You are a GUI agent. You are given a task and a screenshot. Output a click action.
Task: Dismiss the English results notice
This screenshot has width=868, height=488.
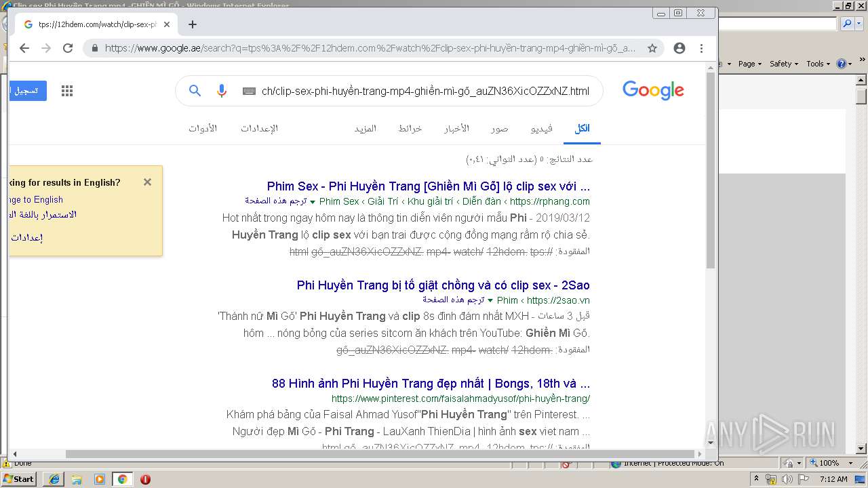tap(147, 182)
